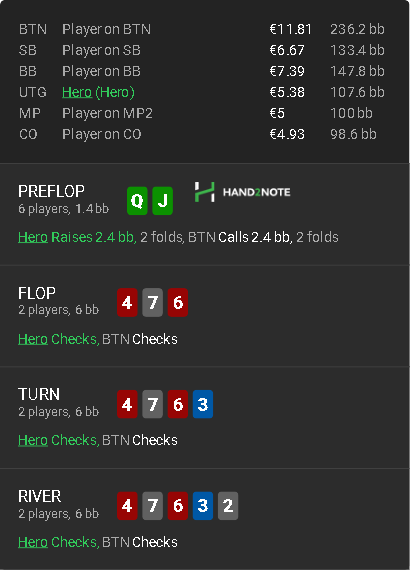Click the Hero link in the turn action

(33, 440)
